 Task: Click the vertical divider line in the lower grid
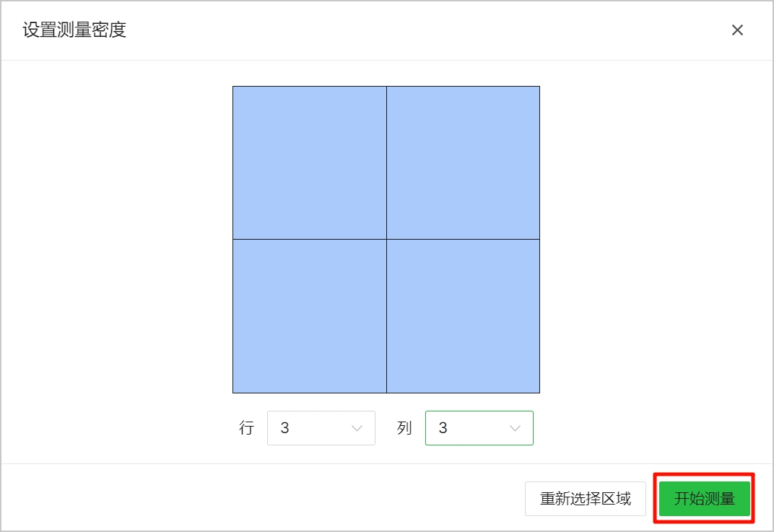pyautogui.click(x=386, y=315)
